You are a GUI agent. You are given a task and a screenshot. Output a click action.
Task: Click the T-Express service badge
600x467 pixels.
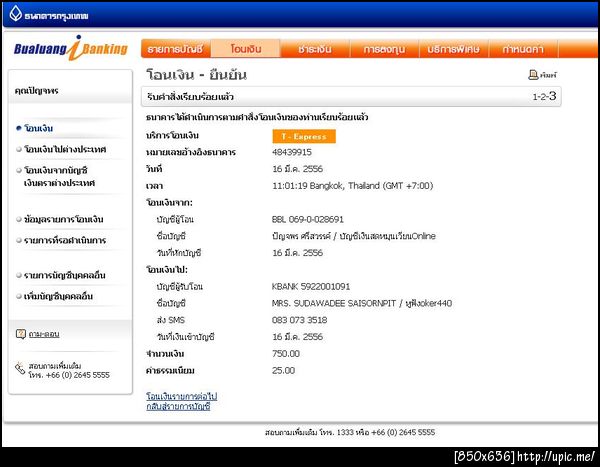(x=304, y=136)
